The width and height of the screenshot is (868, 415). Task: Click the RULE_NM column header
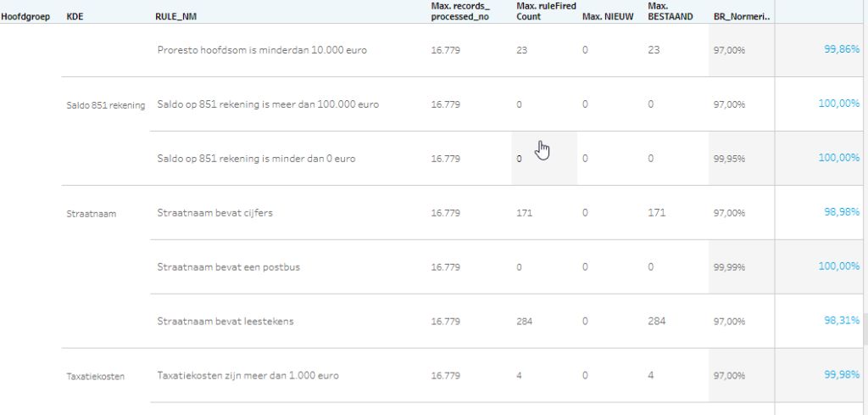pos(175,17)
